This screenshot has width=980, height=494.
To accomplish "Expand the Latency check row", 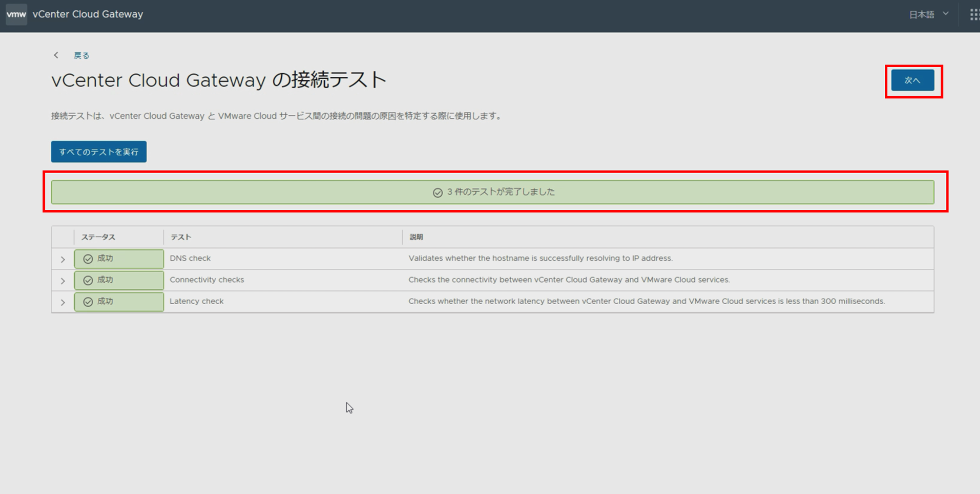I will coord(63,302).
